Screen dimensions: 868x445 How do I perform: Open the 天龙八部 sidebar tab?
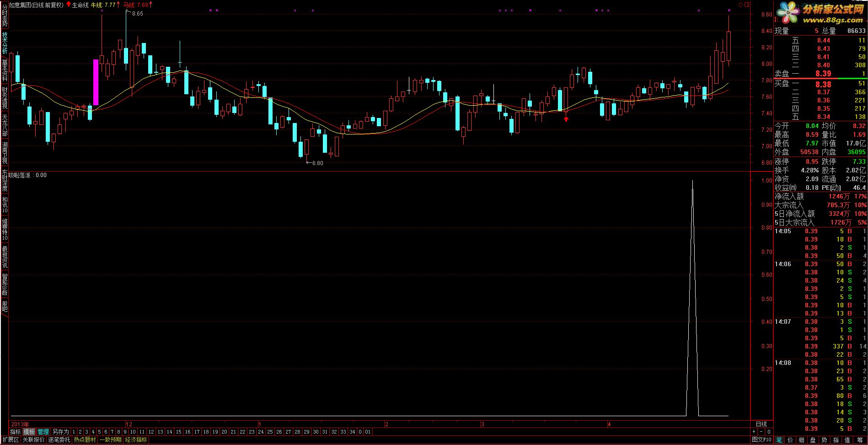(x=5, y=125)
